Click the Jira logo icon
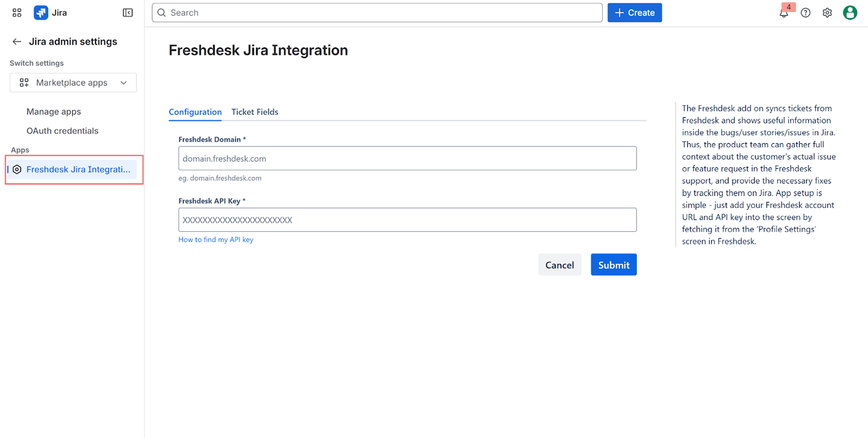This screenshot has width=868, height=438. tap(41, 13)
